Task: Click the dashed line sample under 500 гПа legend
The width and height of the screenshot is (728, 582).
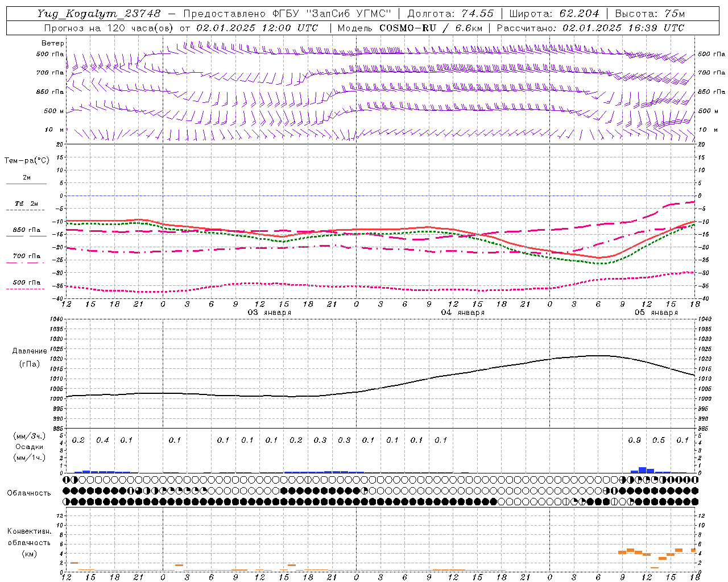Action: (x=25, y=289)
